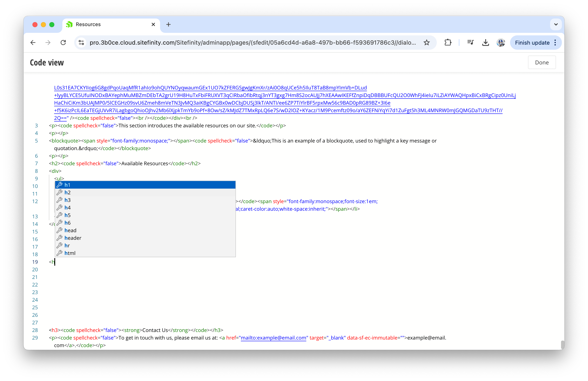Image resolution: width=588 pixels, height=381 pixels.
Task: Click the Finish update button
Action: coord(532,43)
